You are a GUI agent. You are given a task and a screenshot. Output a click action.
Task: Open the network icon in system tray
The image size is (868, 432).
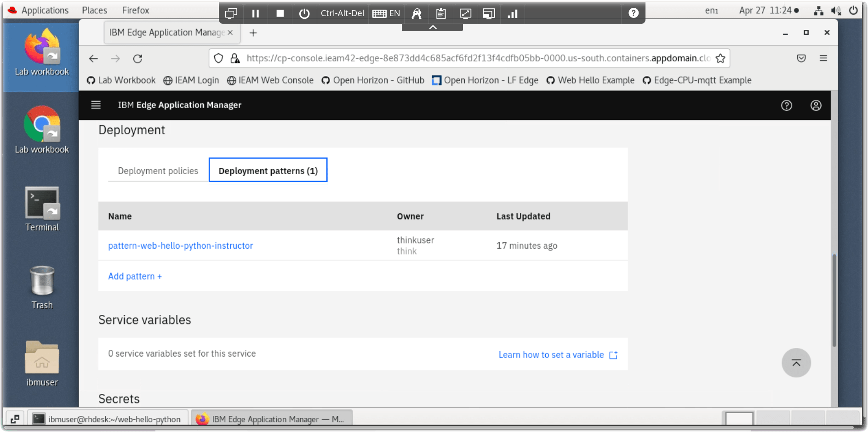819,11
